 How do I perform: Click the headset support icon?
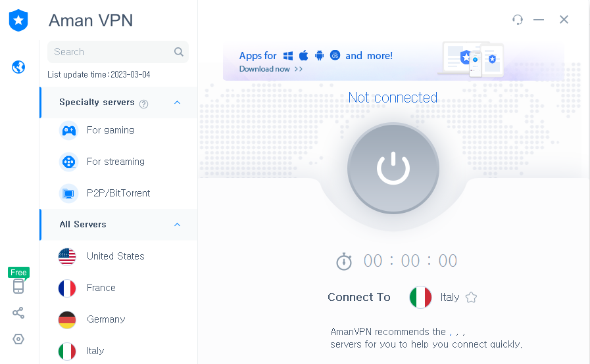(518, 19)
